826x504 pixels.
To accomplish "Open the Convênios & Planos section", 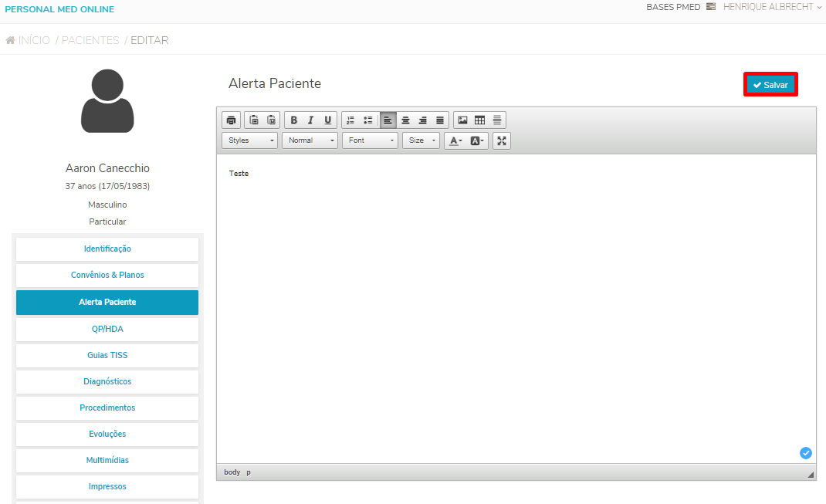I will (x=107, y=275).
